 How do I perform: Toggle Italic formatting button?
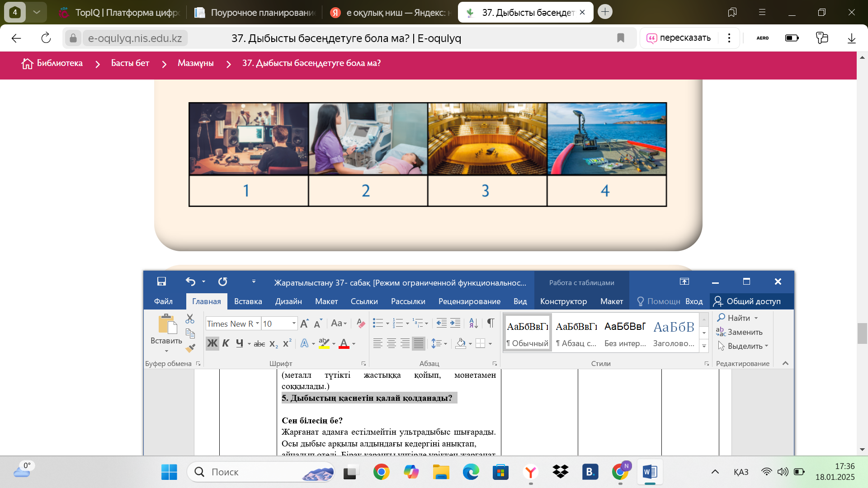[226, 343]
